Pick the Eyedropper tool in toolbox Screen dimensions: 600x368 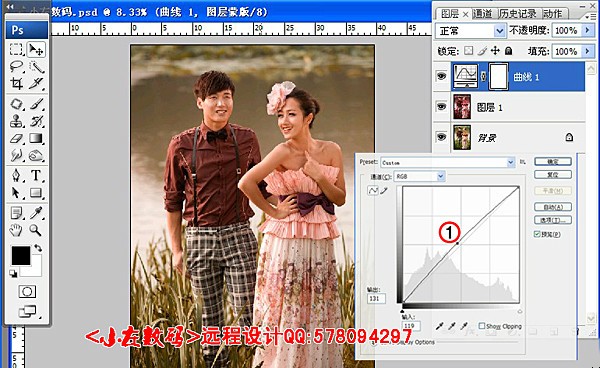coord(36,212)
